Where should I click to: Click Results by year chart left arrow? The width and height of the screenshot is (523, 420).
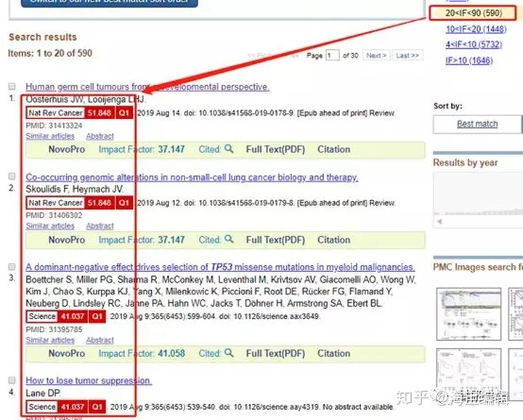(x=439, y=222)
